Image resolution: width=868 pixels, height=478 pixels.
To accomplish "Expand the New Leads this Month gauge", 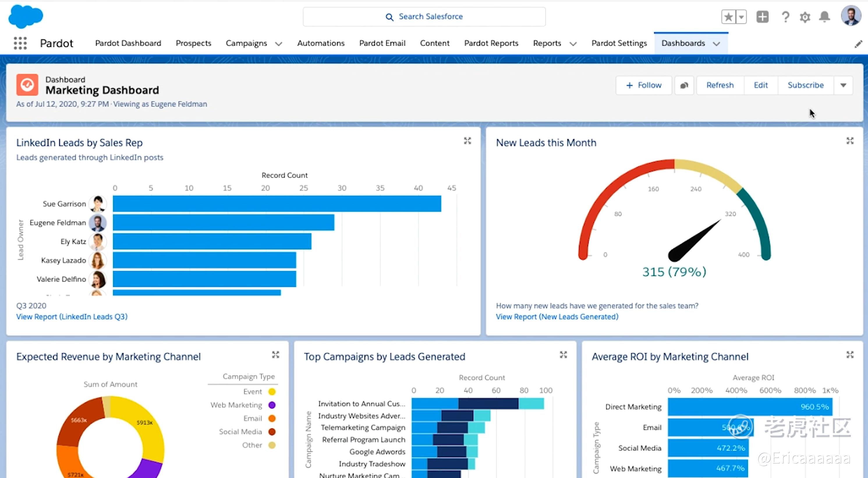I will pyautogui.click(x=850, y=141).
